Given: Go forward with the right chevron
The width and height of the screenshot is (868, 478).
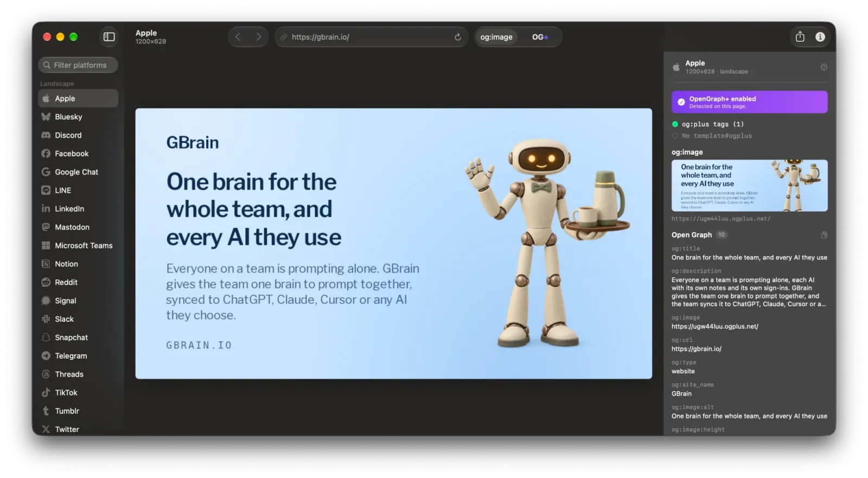Looking at the screenshot, I should click(259, 37).
